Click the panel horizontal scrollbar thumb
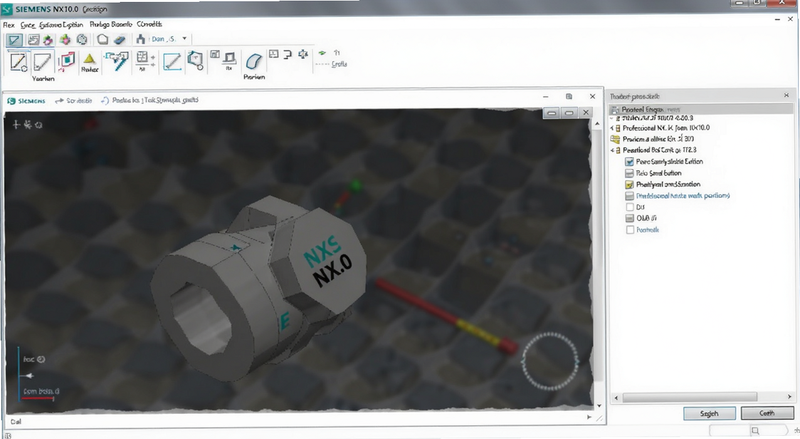The height and width of the screenshot is (439, 800). tap(690, 397)
